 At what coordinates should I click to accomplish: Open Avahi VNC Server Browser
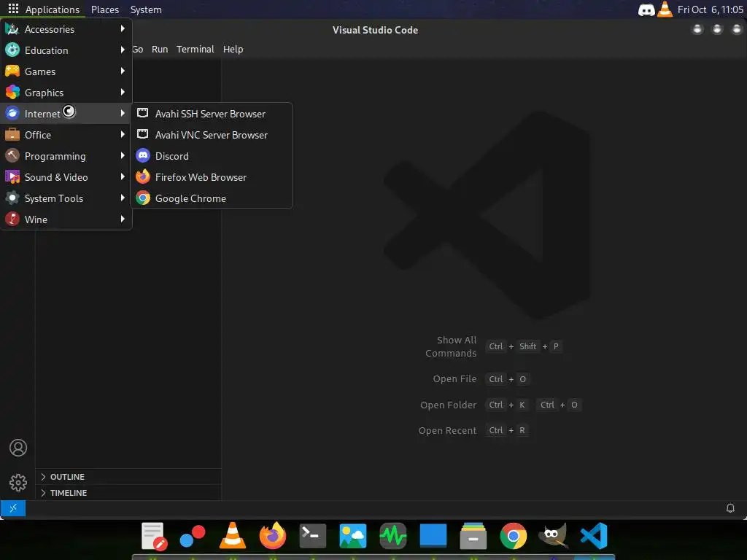tap(212, 135)
